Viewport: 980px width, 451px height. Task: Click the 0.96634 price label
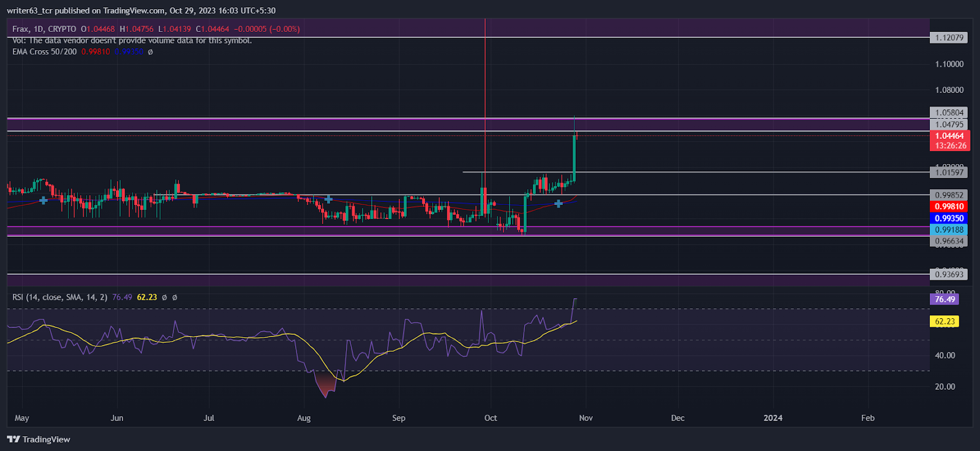click(949, 241)
